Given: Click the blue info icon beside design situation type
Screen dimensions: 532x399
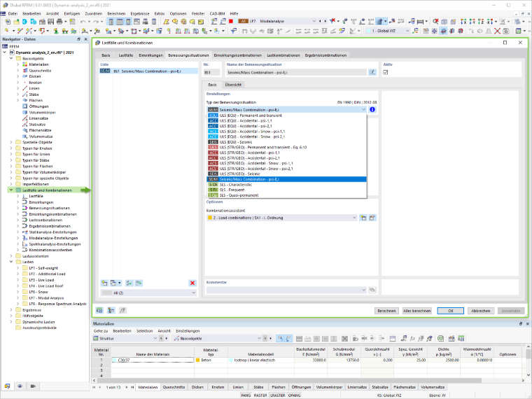Looking at the screenshot, I should pos(372,110).
